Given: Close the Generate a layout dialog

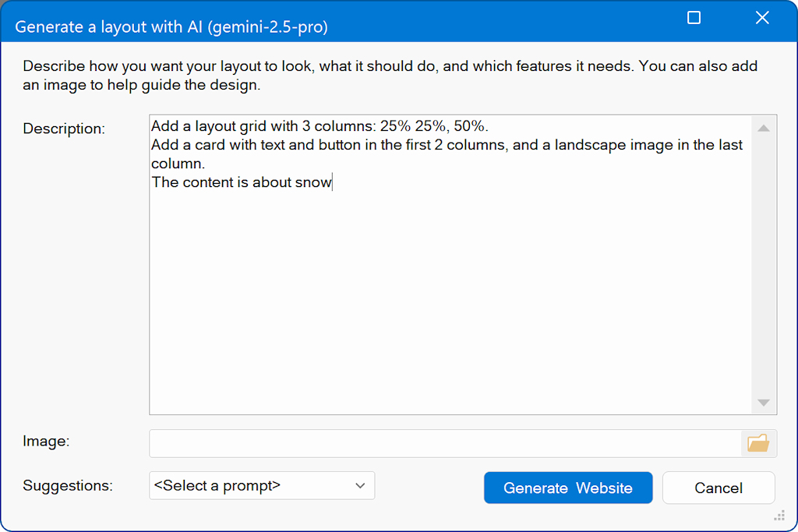Looking at the screenshot, I should click(x=762, y=18).
